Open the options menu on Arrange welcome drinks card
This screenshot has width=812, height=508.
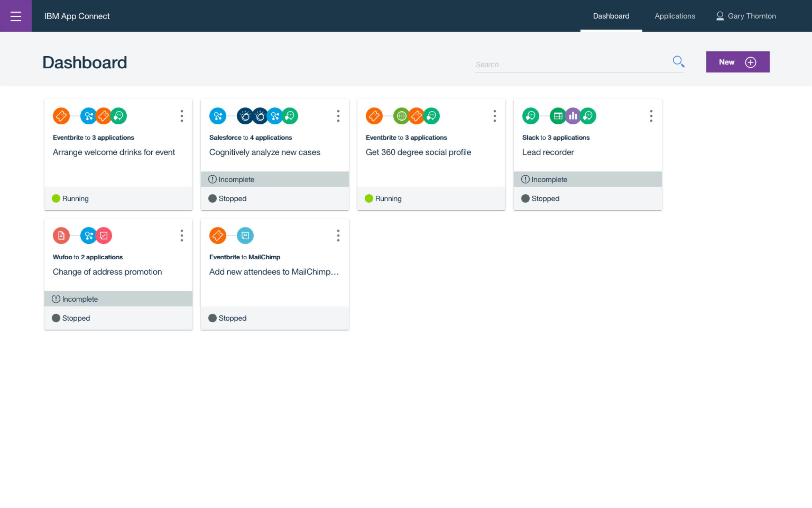(181, 116)
